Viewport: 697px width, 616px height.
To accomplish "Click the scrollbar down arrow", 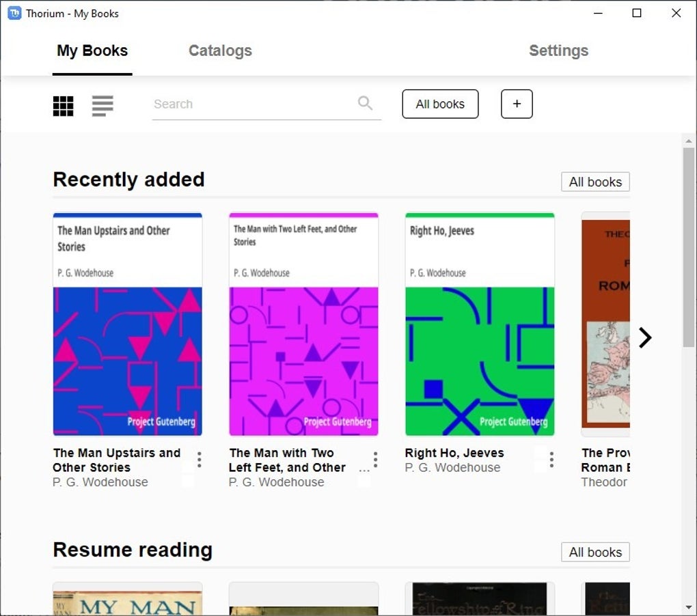I will [x=689, y=608].
